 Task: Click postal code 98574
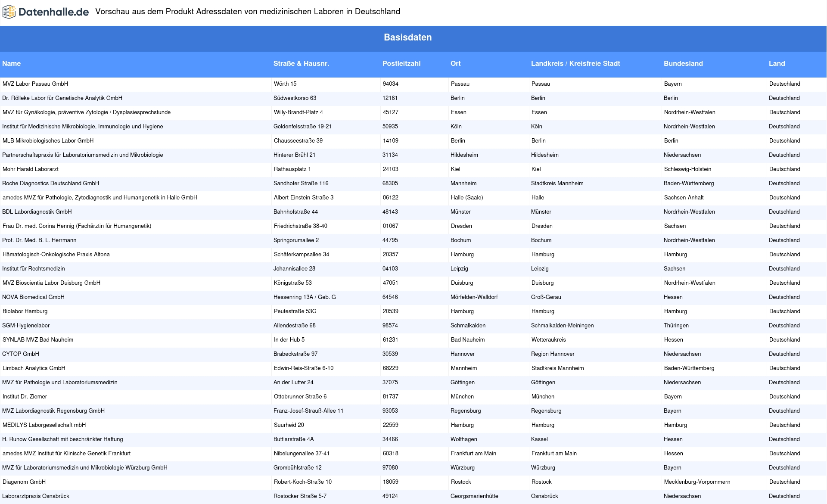(x=390, y=326)
